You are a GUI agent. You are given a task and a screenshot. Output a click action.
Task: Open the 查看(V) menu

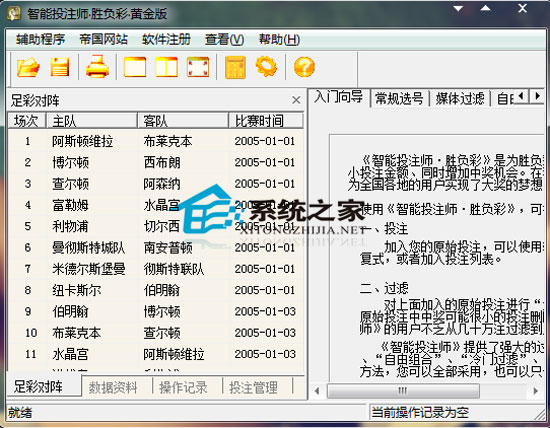pyautogui.click(x=224, y=39)
